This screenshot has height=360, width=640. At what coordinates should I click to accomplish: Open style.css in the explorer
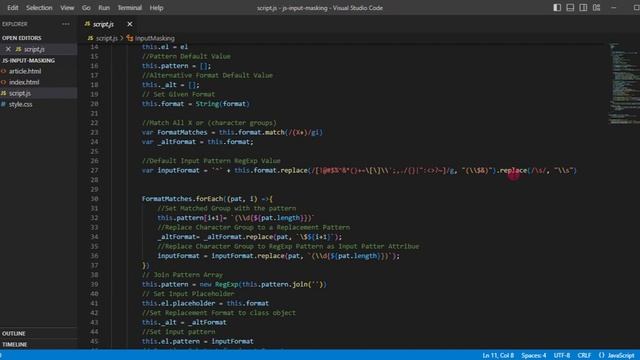pos(20,104)
